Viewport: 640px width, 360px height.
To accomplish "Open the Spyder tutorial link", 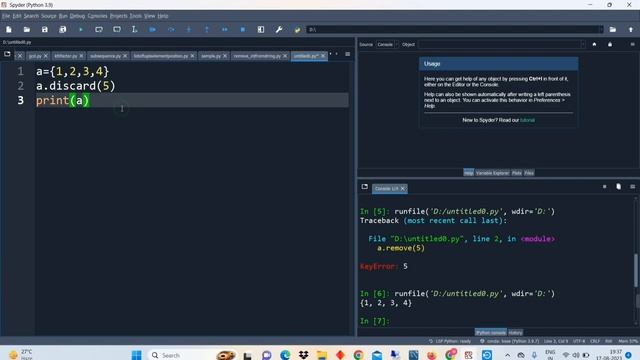I will point(527,120).
